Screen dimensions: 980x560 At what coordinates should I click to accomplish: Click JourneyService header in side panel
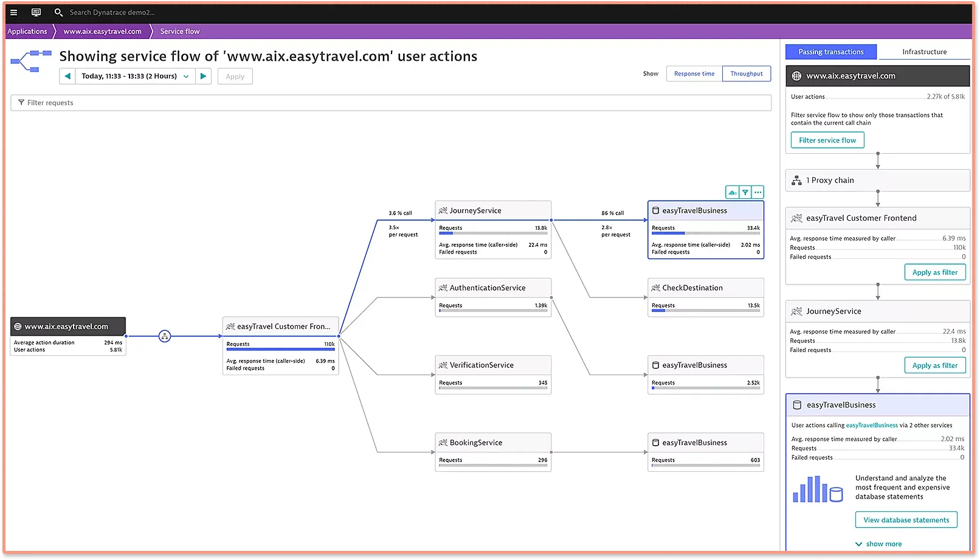[x=878, y=311]
